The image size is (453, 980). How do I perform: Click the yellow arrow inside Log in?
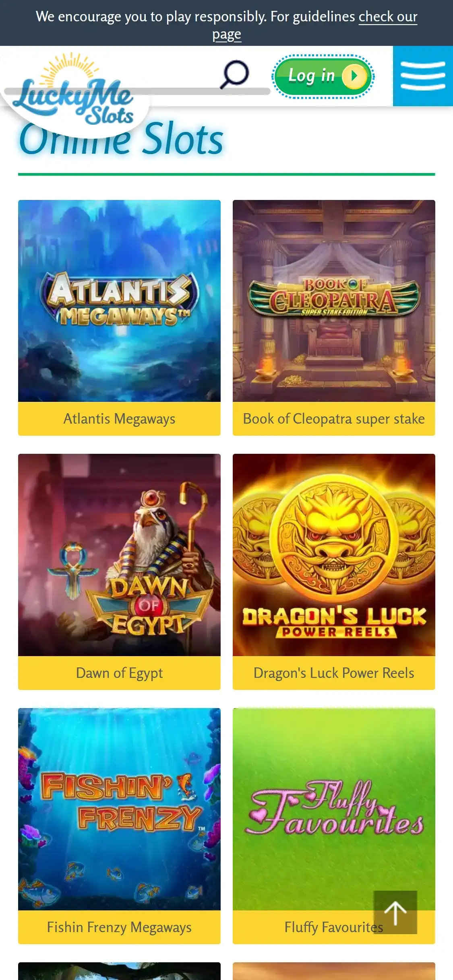click(354, 76)
